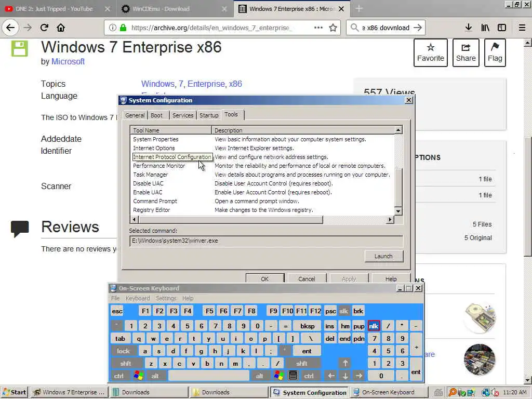This screenshot has height=399, width=532.
Task: Switch to Windows 7 Enterprise taskbar item
Action: pyautogui.click(x=70, y=392)
